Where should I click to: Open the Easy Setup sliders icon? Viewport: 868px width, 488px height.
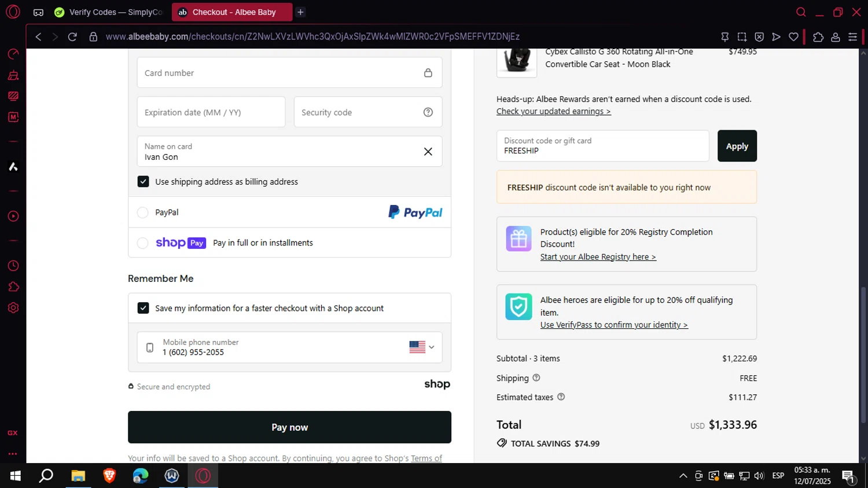[852, 36]
